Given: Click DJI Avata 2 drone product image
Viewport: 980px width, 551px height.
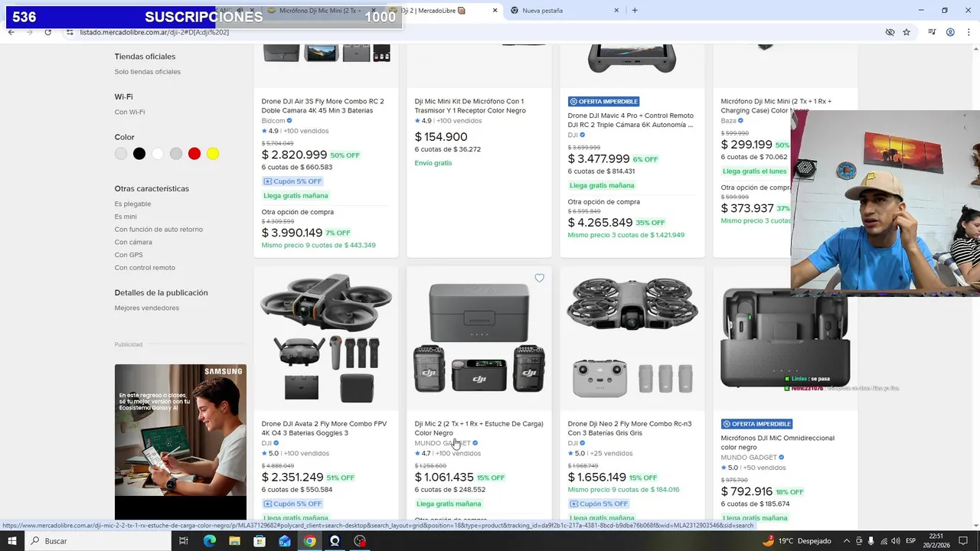Looking at the screenshot, I should pos(326,337).
